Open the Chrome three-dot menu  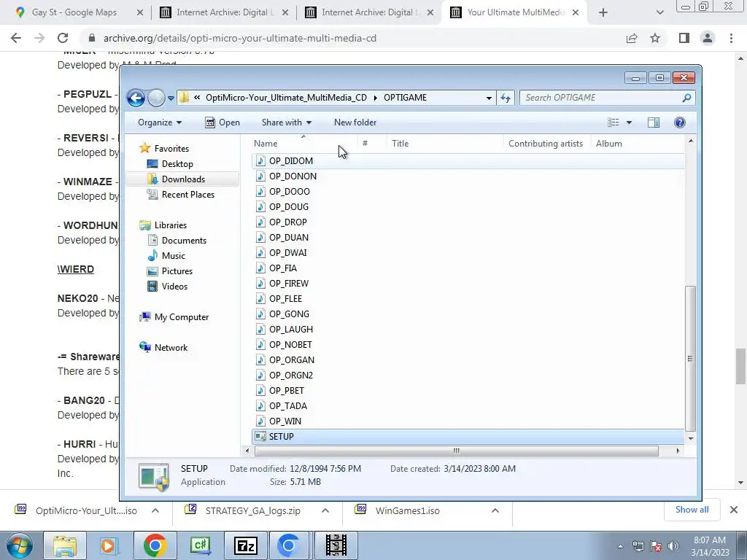tap(731, 38)
